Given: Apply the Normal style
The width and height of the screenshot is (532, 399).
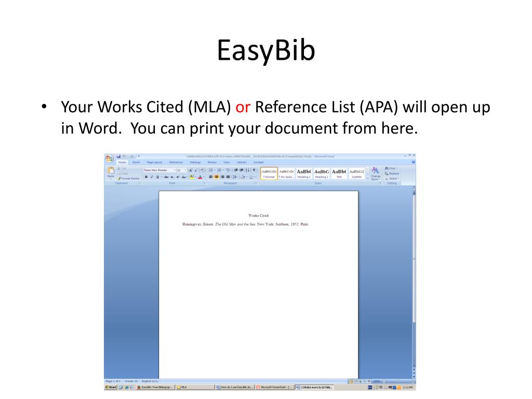Looking at the screenshot, I should click(269, 174).
